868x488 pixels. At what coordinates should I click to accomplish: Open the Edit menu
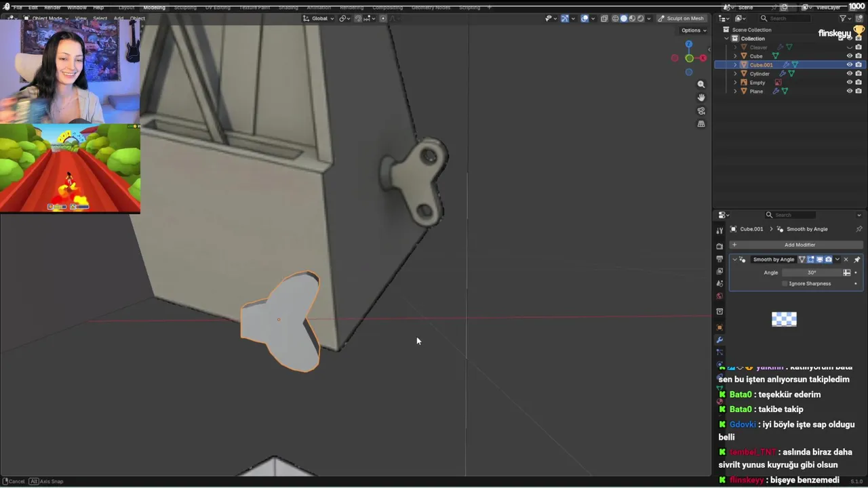pyautogui.click(x=33, y=7)
